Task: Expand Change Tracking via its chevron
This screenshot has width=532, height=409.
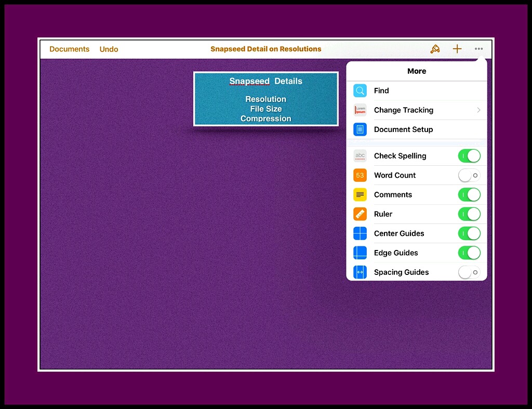Action: point(478,110)
